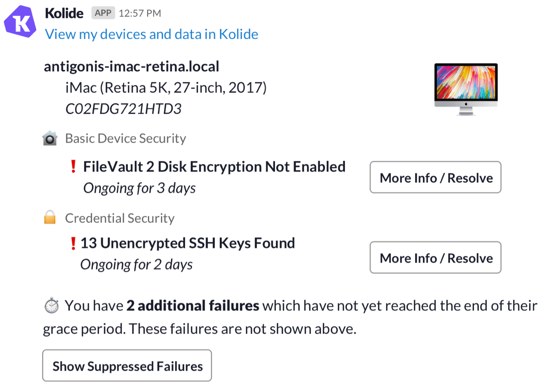Screen dimensions: 554x392
Task: Click the Kolide app avatar icon
Action: [x=20, y=22]
